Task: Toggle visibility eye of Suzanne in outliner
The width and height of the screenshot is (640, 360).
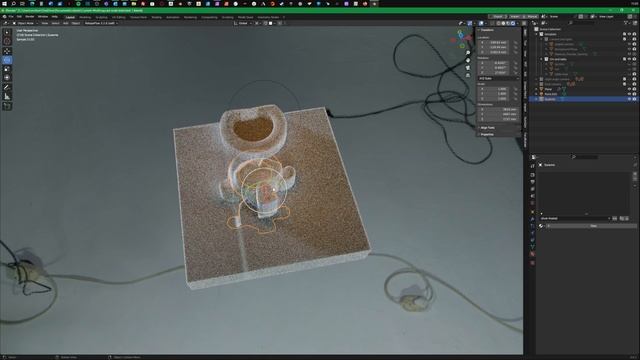Action: click(629, 99)
